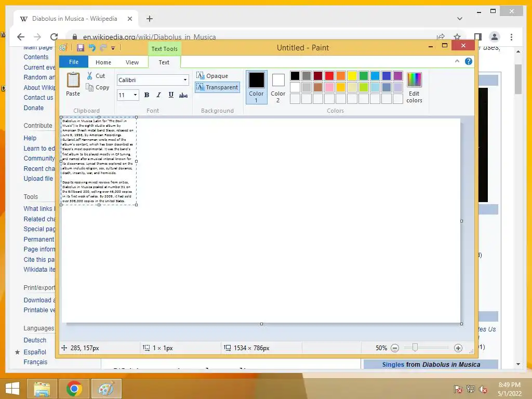
Task: Open Paint Help question mark icon
Action: coord(469,61)
